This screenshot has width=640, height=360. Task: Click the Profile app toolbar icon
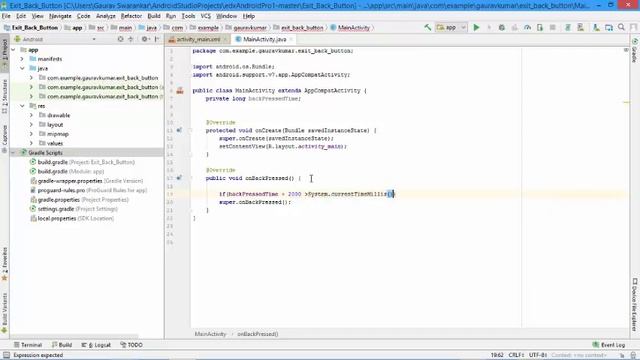[x=527, y=28]
